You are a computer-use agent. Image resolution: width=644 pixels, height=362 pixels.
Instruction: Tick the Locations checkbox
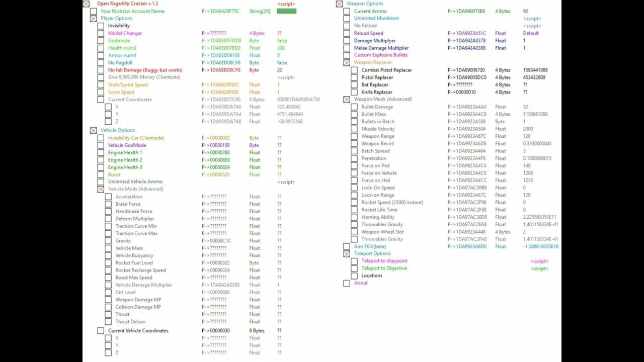[354, 276]
